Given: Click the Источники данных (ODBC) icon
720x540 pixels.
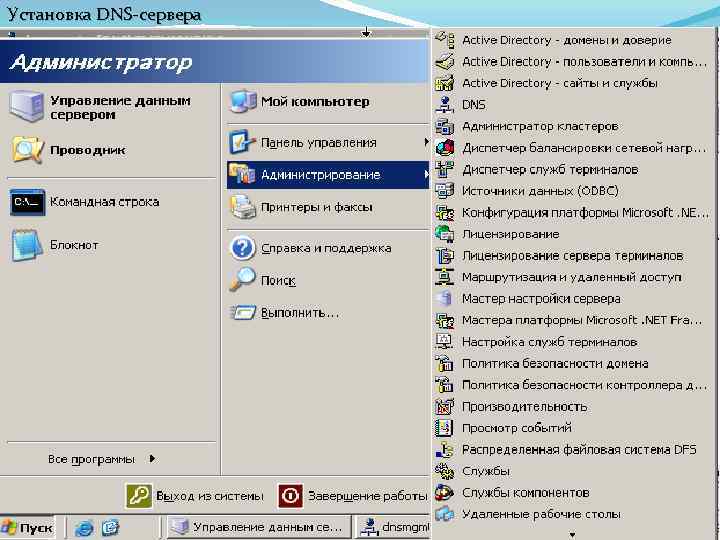Looking at the screenshot, I should click(444, 191).
